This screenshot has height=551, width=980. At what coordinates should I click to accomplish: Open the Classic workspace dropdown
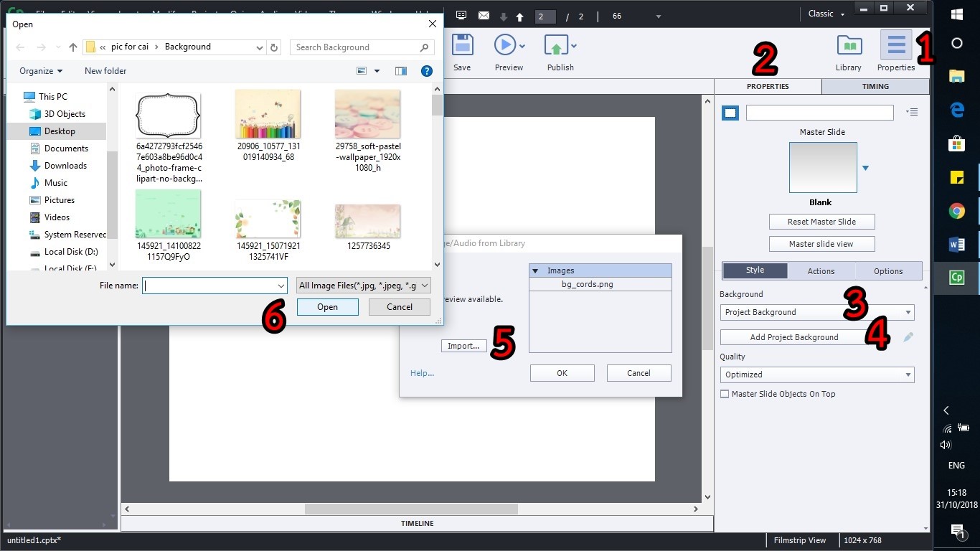826,14
